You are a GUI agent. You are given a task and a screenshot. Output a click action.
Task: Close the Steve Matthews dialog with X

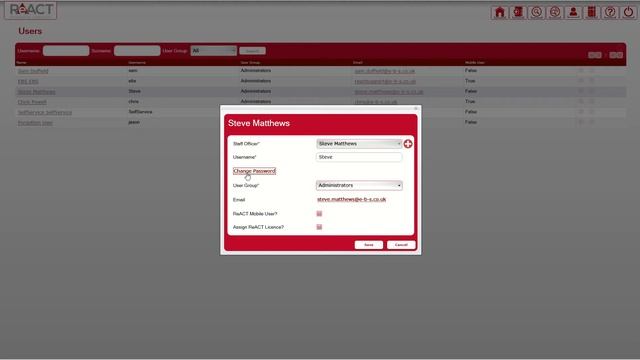click(416, 109)
